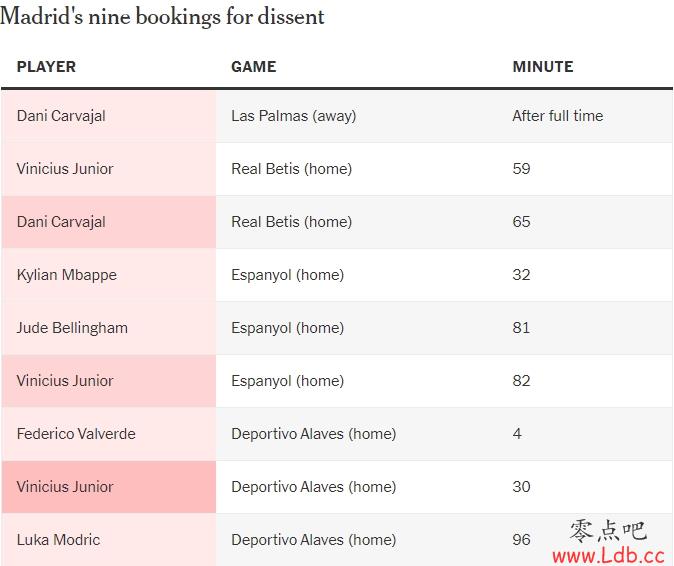674x566 pixels.
Task: Click the www.Ldb.cc watermark link
Action: click(608, 556)
